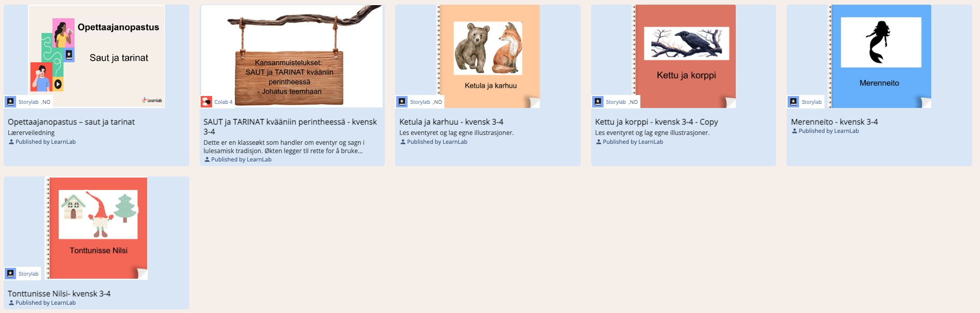Viewport: 980px width, 313px height.
Task: Click person icon beside Tonttunisse Nilsi publisher
Action: tap(11, 303)
